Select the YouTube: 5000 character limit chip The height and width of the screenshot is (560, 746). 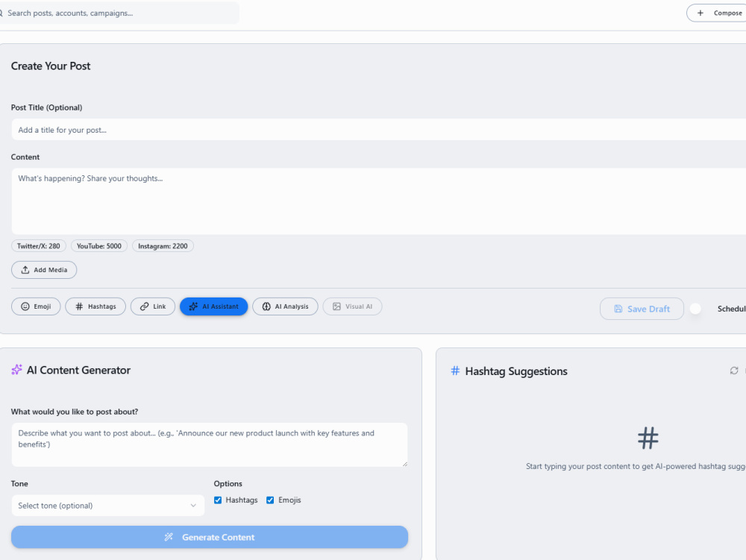pos(99,246)
